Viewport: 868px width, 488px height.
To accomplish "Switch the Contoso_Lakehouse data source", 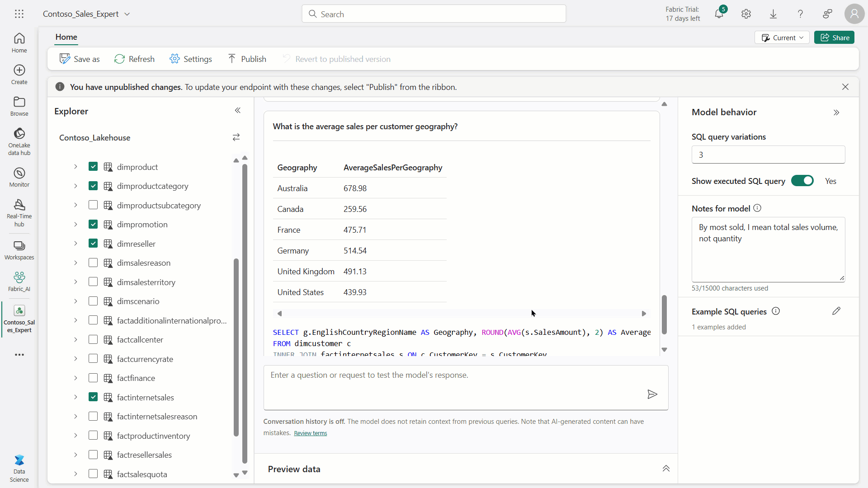I will pyautogui.click(x=236, y=137).
